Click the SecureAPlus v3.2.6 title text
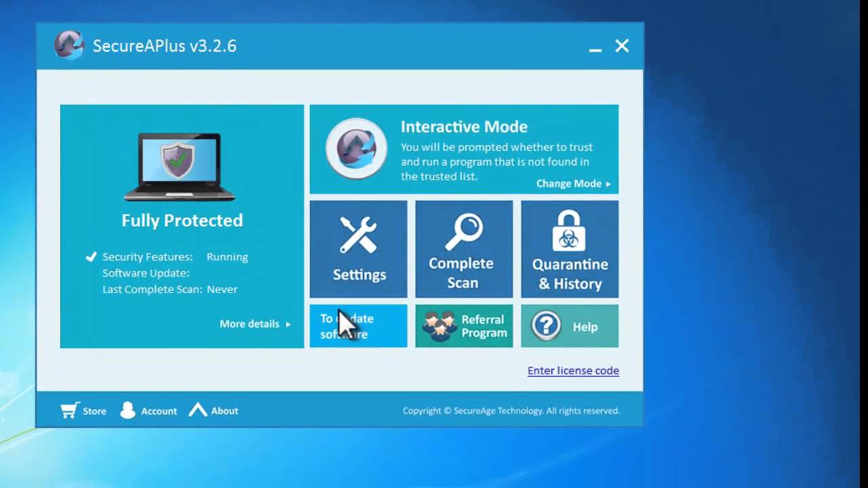 coord(165,46)
